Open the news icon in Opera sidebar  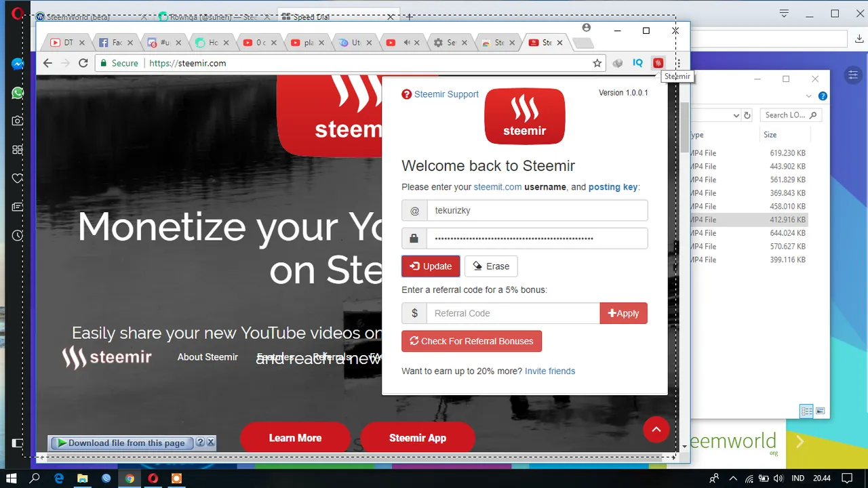18,207
